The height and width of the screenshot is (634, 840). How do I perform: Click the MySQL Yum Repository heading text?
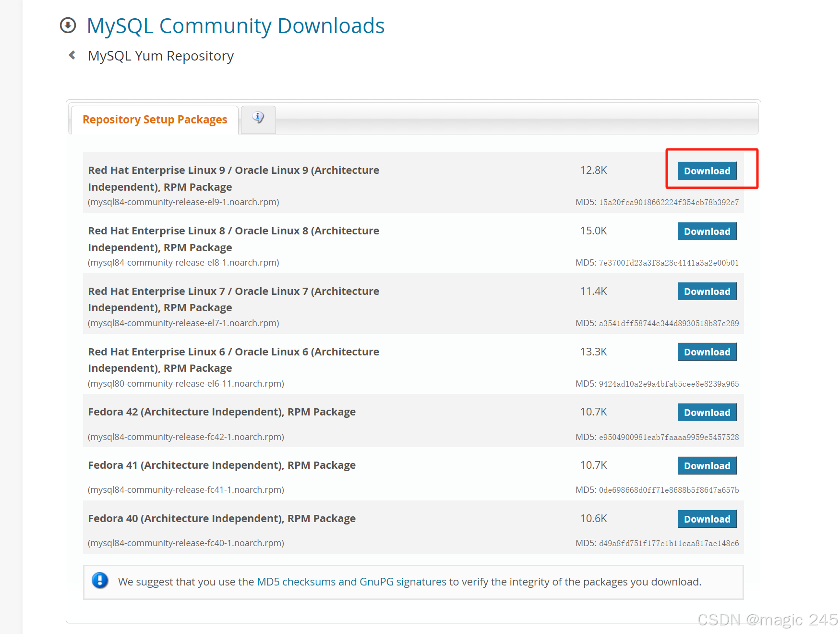pos(161,56)
